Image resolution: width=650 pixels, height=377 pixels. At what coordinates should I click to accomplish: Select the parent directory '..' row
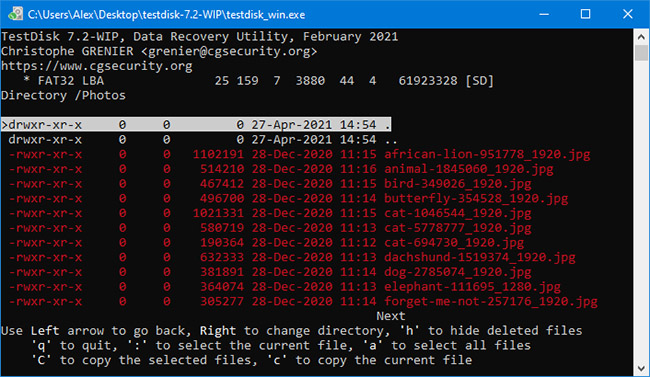coord(203,139)
